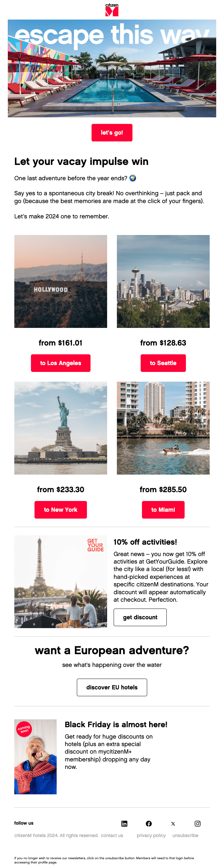Click the 'let's go!' button
This screenshot has height=868, width=224.
coord(112,132)
